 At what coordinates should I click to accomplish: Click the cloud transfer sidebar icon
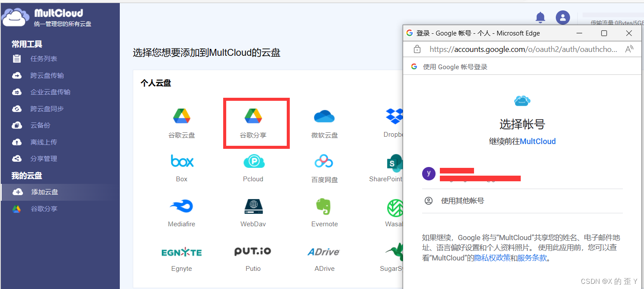coord(17,76)
